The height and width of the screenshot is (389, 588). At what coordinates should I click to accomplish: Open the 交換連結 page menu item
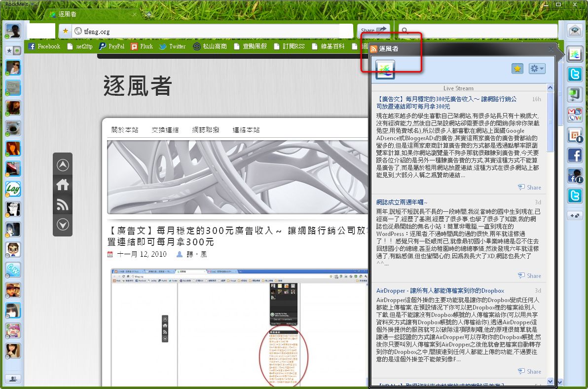click(165, 130)
